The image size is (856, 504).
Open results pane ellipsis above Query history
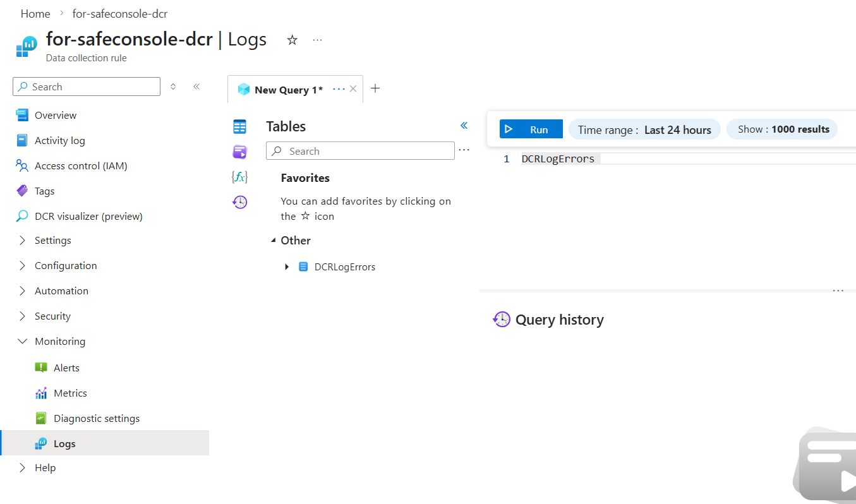coord(838,291)
